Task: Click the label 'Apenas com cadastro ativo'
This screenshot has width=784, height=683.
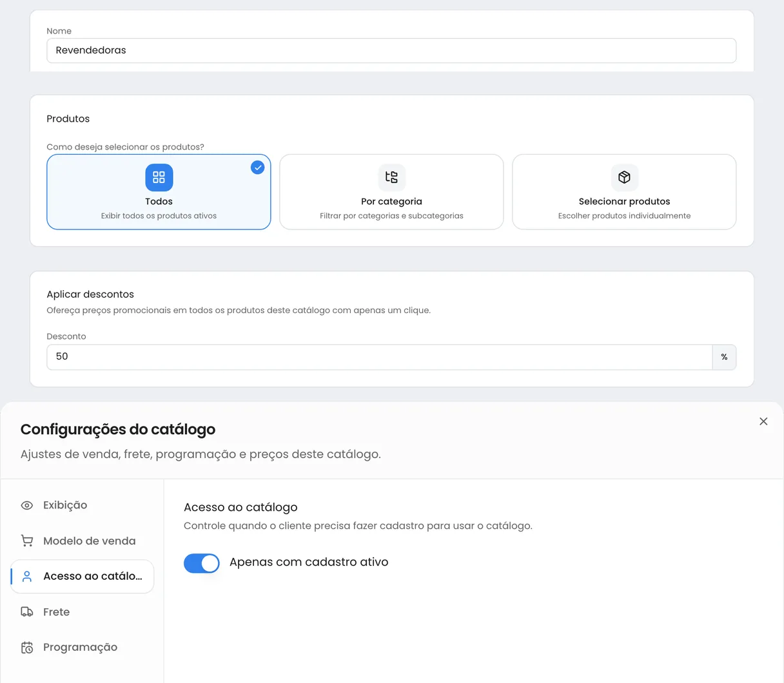Action: tap(309, 562)
